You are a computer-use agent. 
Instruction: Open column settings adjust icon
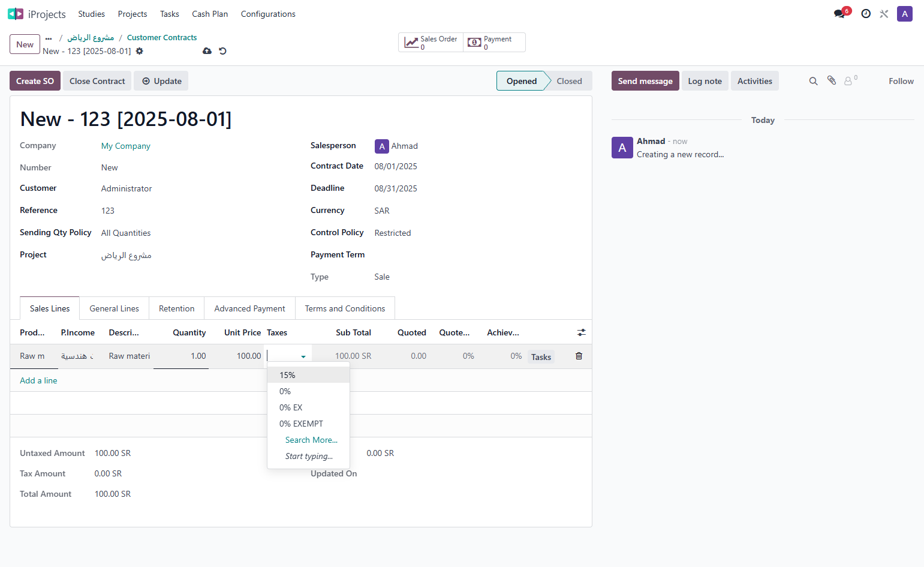pyautogui.click(x=582, y=332)
